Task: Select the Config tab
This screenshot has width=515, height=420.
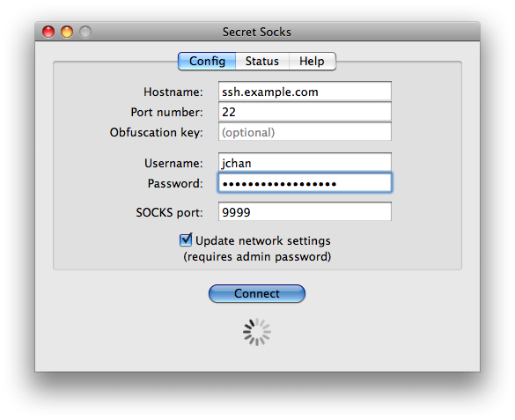Action: pos(207,61)
